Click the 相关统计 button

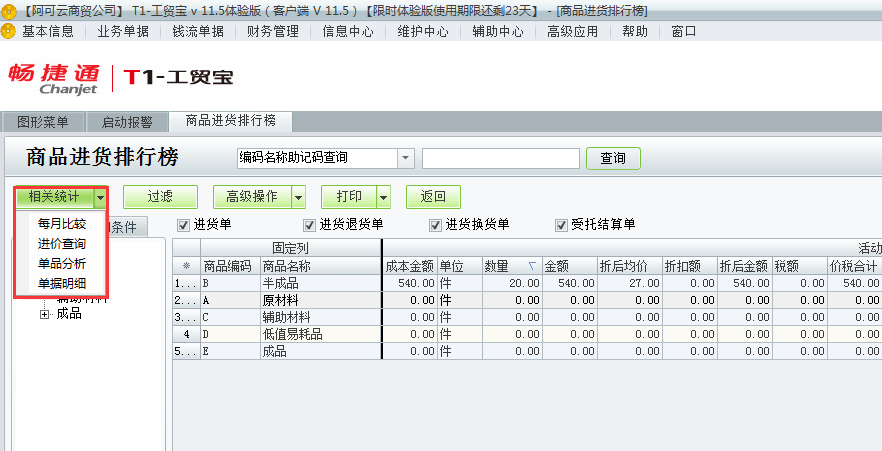(x=54, y=197)
